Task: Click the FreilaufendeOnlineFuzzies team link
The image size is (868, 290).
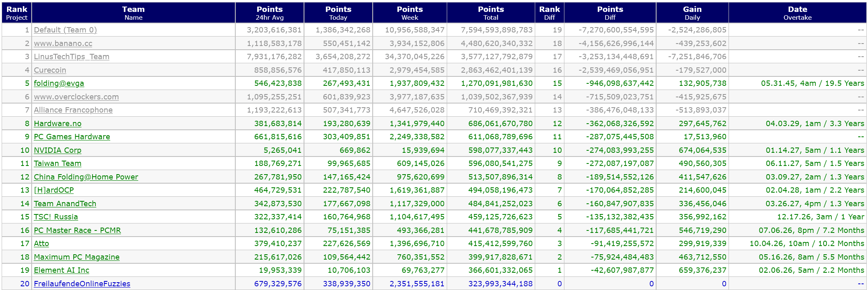Action: pyautogui.click(x=82, y=284)
